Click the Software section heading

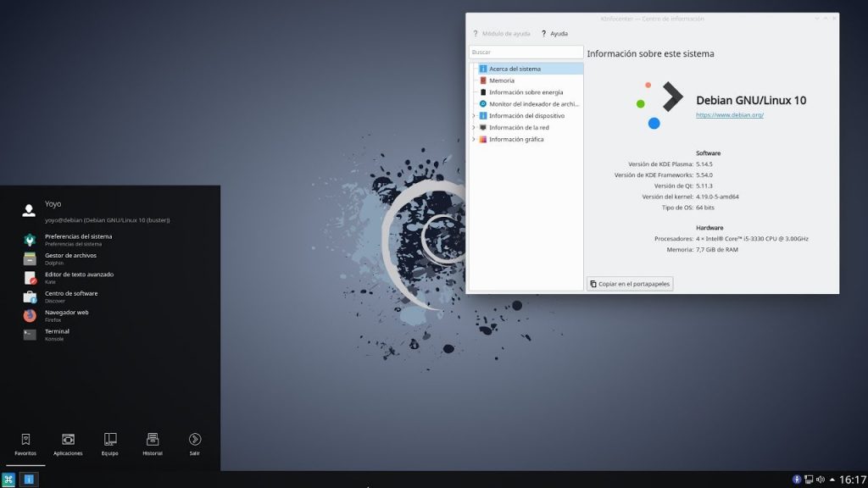(x=708, y=153)
